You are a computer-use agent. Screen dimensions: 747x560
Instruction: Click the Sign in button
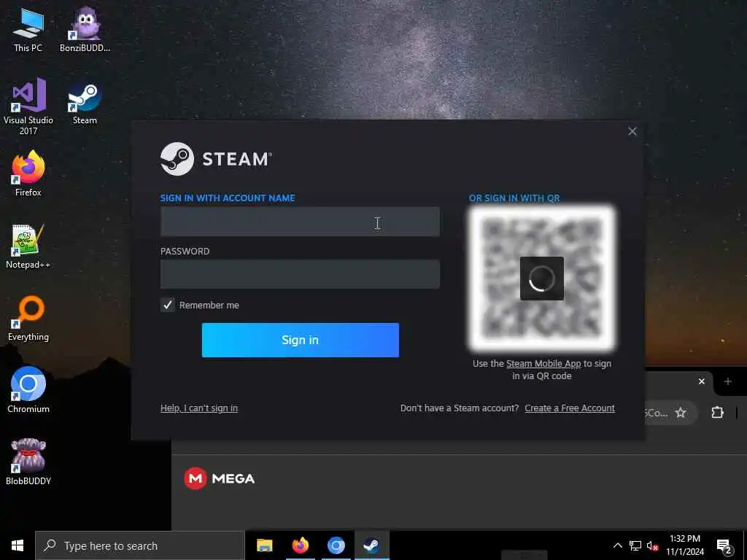coord(300,340)
